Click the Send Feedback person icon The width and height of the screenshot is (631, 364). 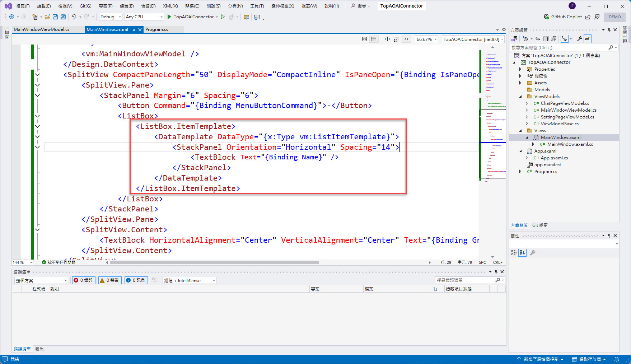coord(597,17)
